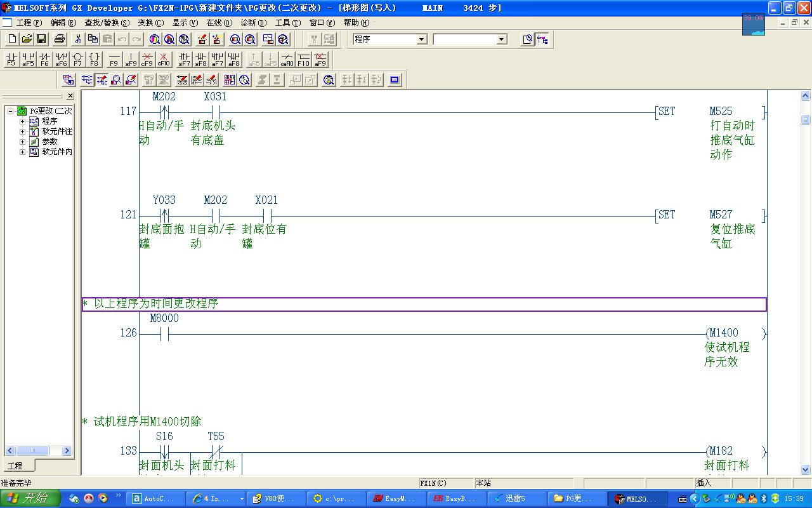Select delete vertical line cF10 icon
This screenshot has width=812, height=508.
(164, 60)
